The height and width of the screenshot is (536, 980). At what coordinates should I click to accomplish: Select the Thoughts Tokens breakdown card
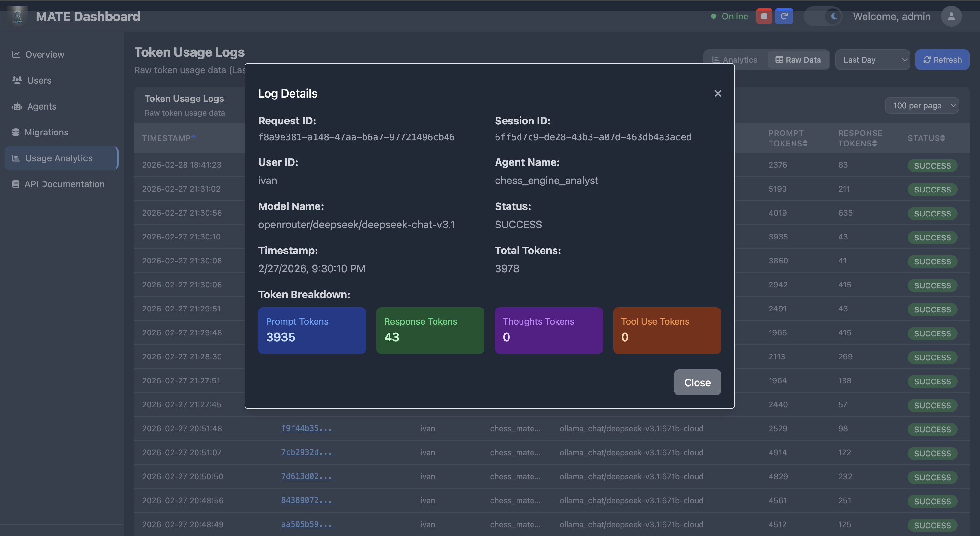pos(548,330)
